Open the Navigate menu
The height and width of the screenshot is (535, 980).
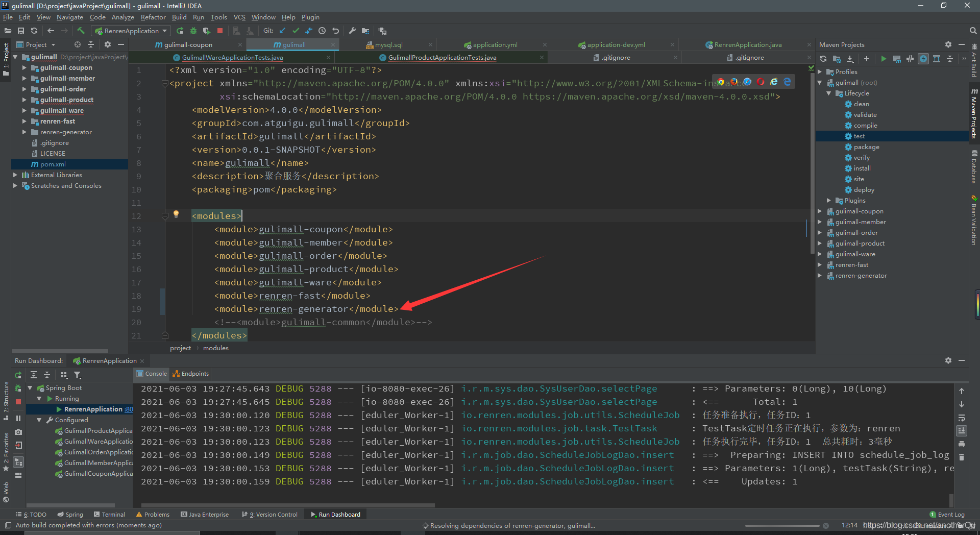70,17
